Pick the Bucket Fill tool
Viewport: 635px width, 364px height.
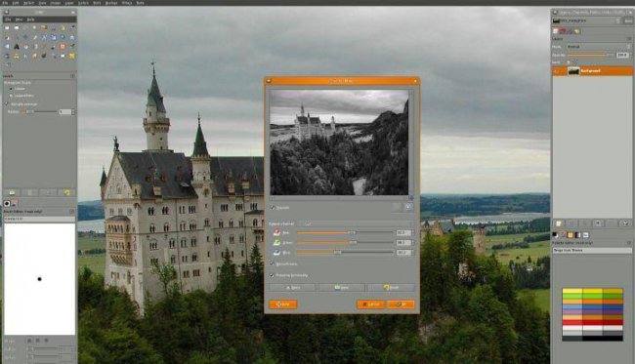point(25,47)
